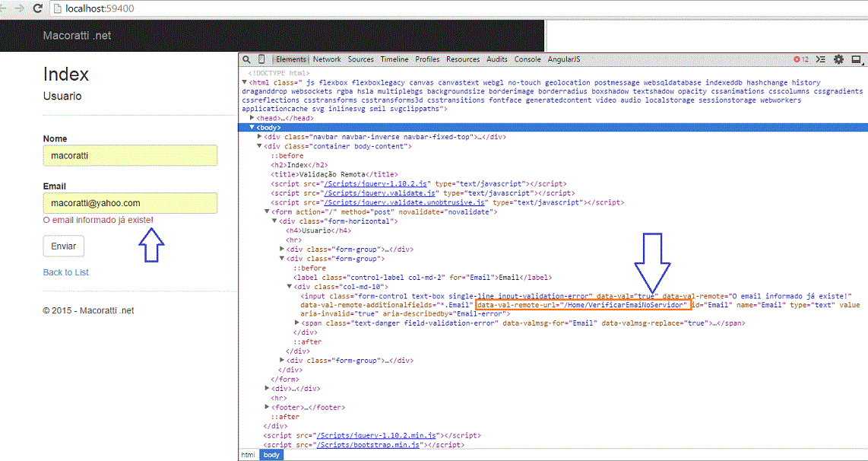Collapse the html node triangle
This screenshot has height=461, width=868.
pos(245,82)
